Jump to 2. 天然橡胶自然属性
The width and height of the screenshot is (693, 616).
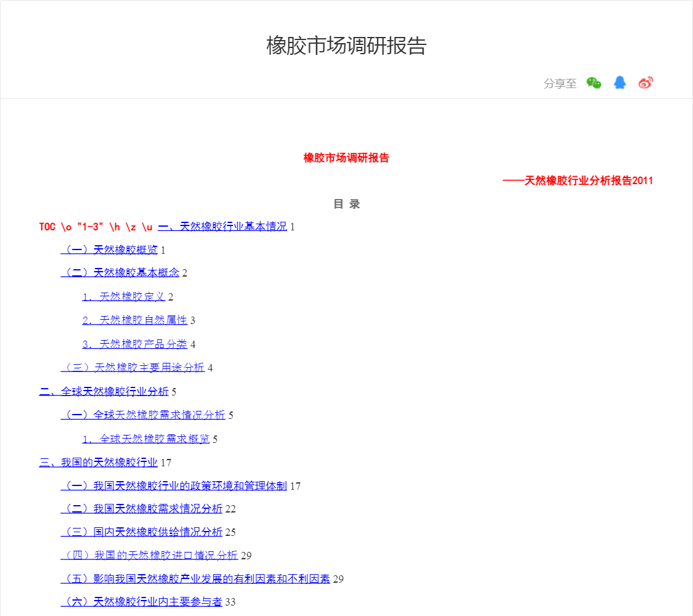pos(134,320)
